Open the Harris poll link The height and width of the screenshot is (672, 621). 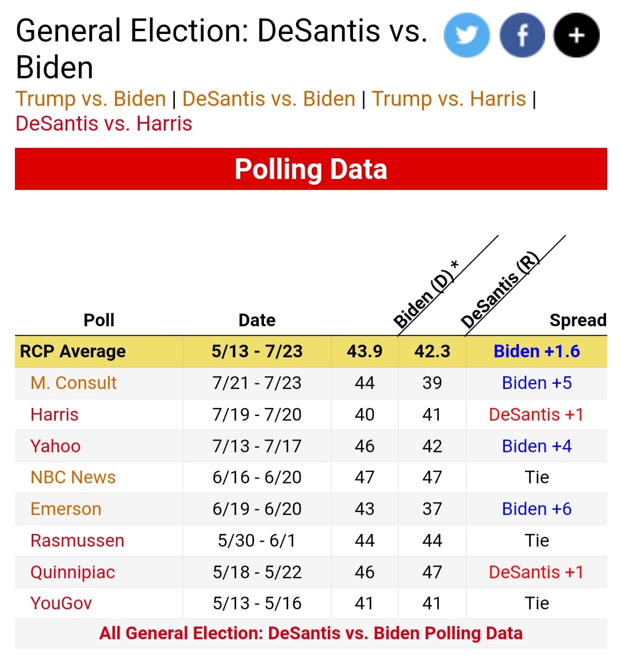click(55, 415)
